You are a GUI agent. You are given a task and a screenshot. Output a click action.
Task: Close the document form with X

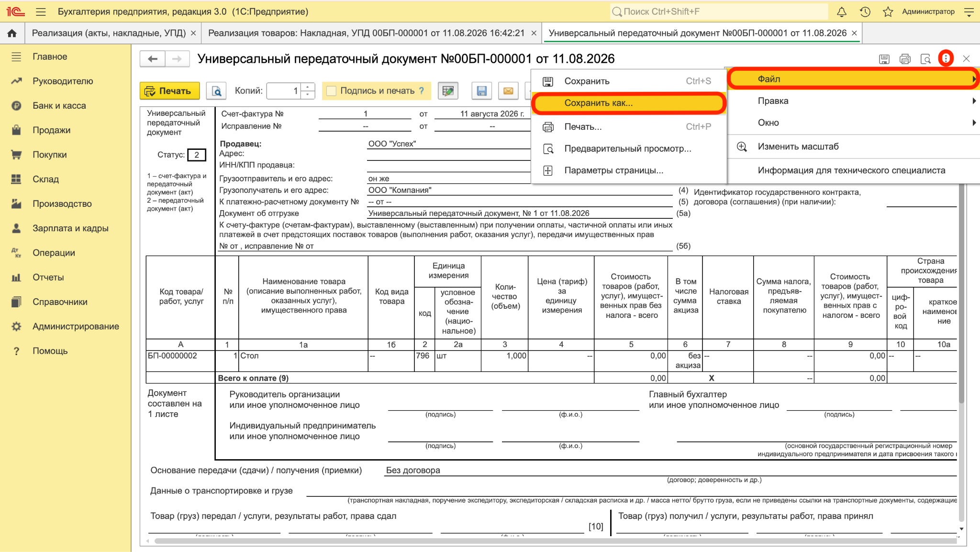pyautogui.click(x=966, y=58)
